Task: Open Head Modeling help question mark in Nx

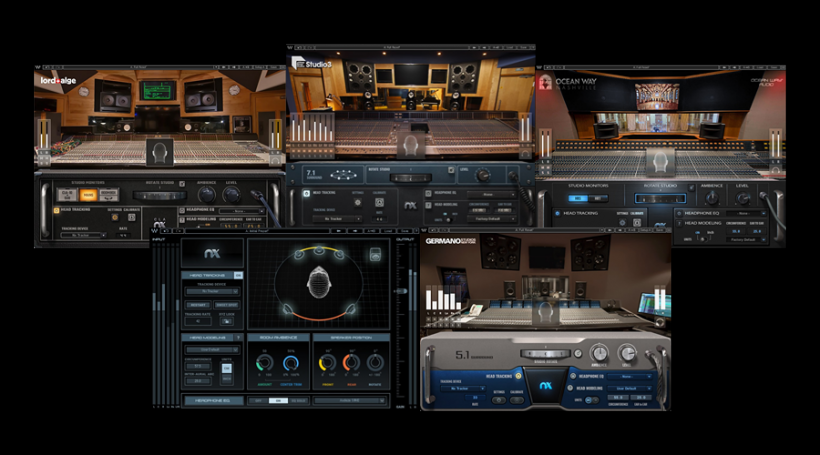Action: click(x=238, y=338)
